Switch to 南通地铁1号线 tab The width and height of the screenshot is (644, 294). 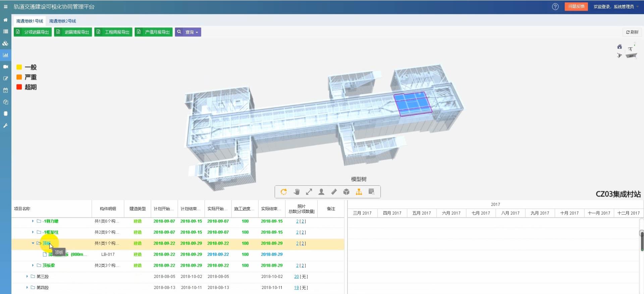(x=30, y=21)
